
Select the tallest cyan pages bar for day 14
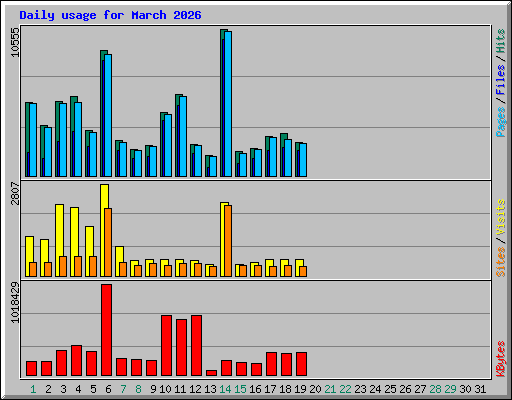coord(228,104)
